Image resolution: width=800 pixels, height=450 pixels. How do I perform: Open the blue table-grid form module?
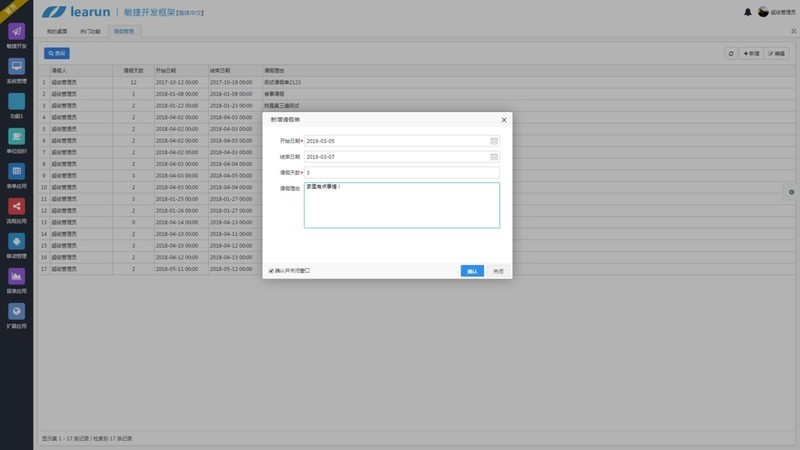click(x=16, y=171)
